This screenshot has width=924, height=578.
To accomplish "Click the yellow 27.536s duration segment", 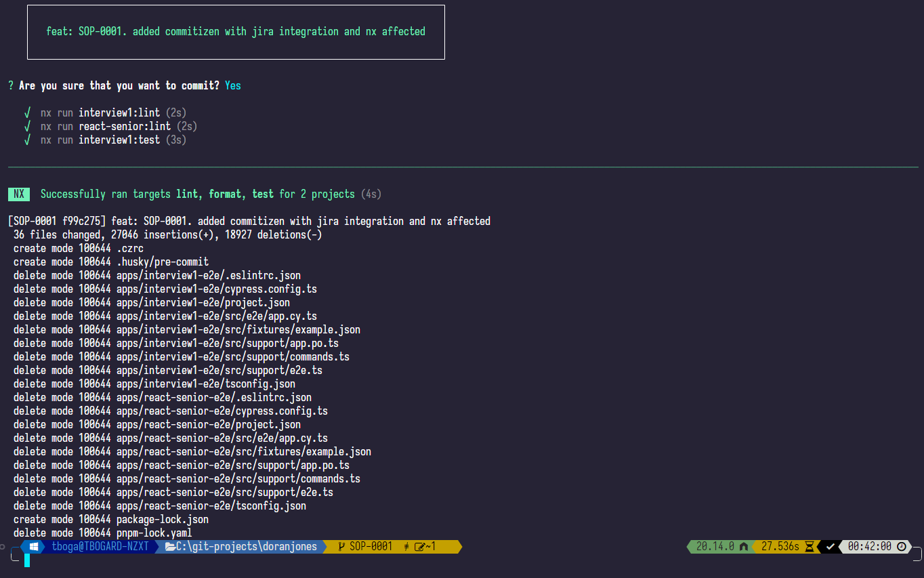I will (x=780, y=546).
